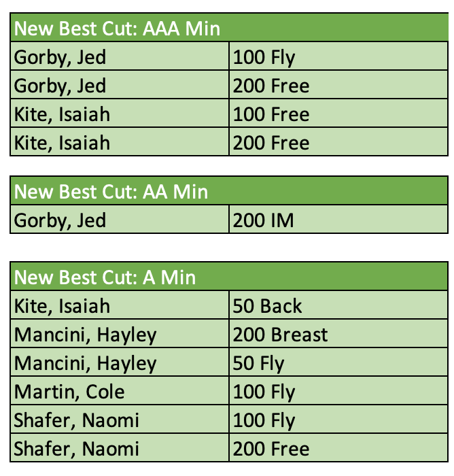Select the 100 Fly cell beside Martin, Cole
This screenshot has height=476, width=454.
click(x=264, y=392)
